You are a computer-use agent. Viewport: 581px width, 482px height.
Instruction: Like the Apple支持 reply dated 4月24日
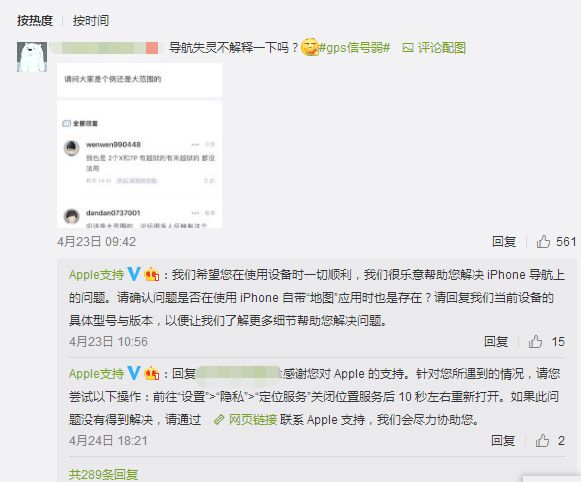(x=542, y=441)
